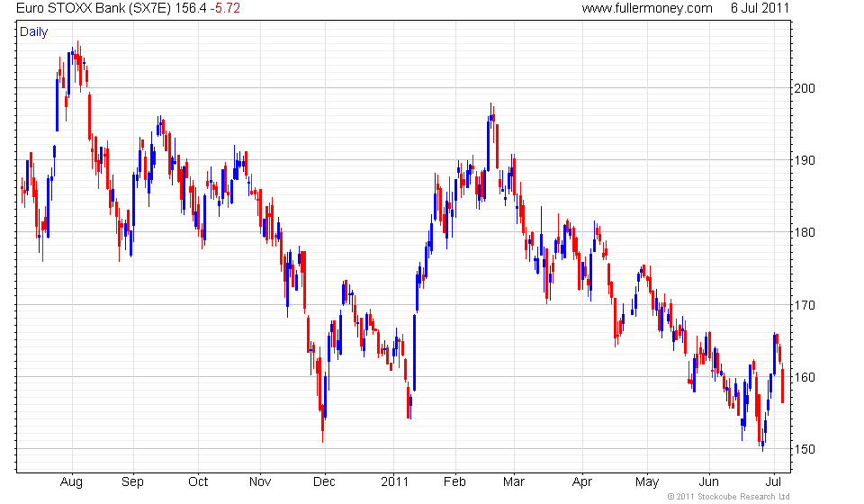Click the 190 price axis label

pos(804,160)
